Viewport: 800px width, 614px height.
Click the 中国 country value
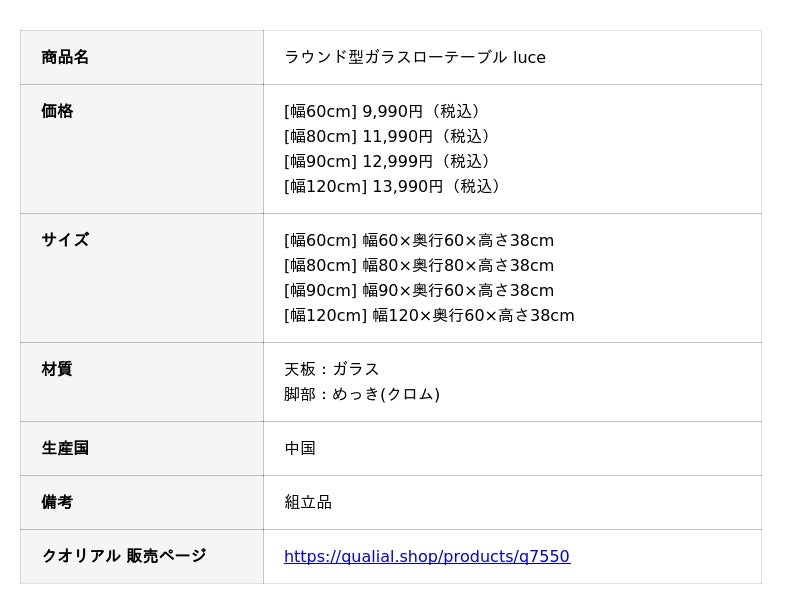coord(300,448)
